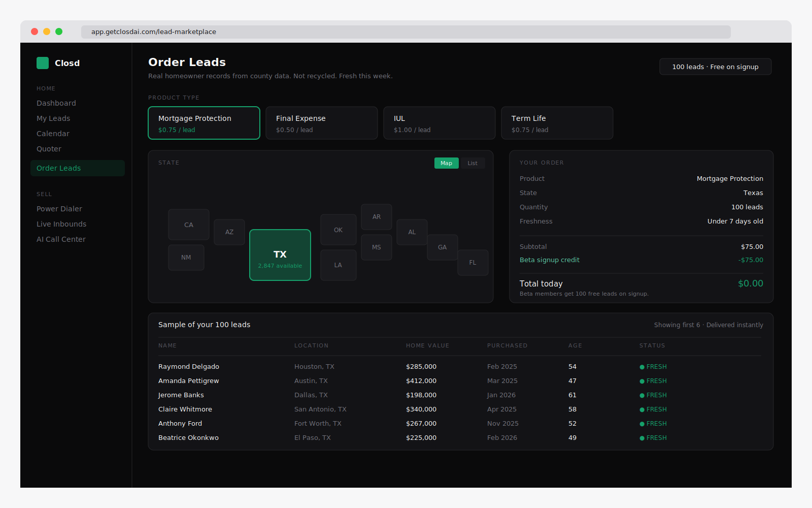
Task: Open Raymond Delgado's lead row
Action: (x=189, y=366)
